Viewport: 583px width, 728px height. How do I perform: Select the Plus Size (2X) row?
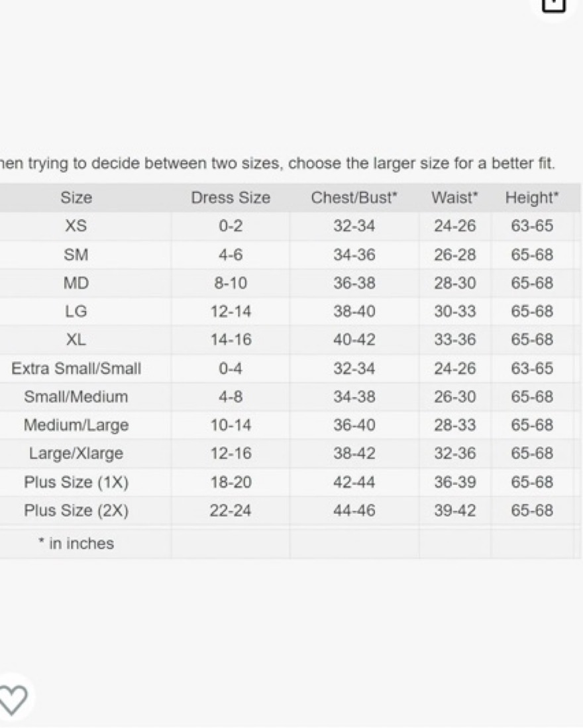tap(290, 511)
